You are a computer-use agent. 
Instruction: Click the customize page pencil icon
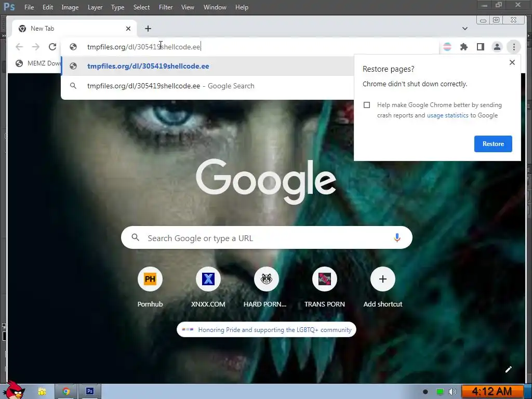pyautogui.click(x=508, y=369)
